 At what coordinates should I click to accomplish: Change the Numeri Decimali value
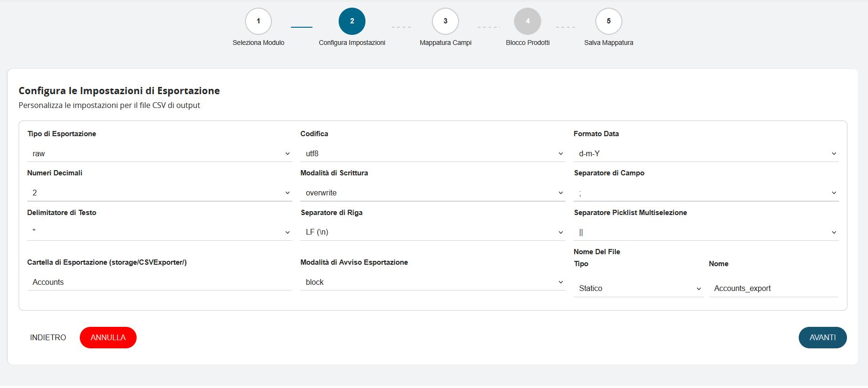coord(160,193)
